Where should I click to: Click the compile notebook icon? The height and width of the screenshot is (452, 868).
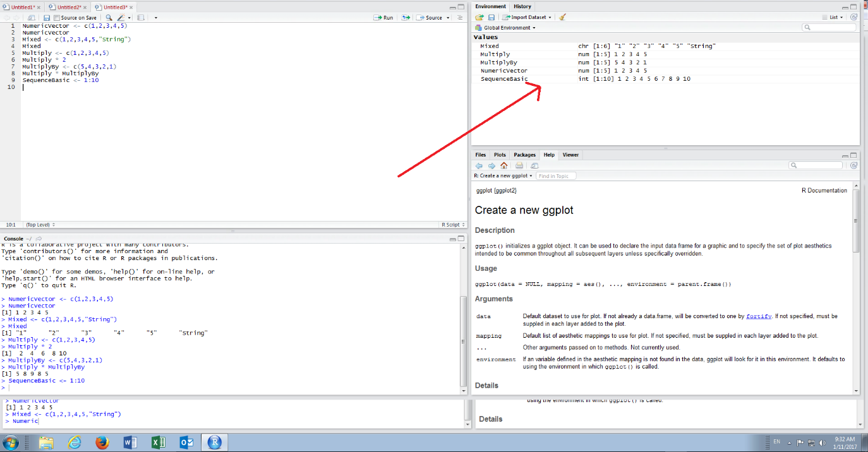(141, 18)
